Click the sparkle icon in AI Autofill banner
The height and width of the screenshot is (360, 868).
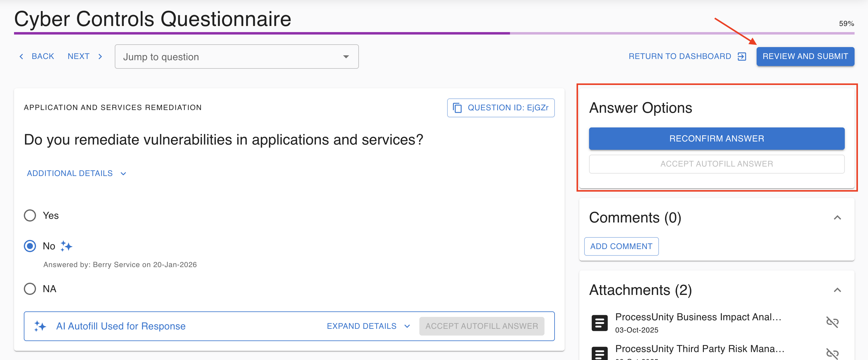click(x=40, y=326)
